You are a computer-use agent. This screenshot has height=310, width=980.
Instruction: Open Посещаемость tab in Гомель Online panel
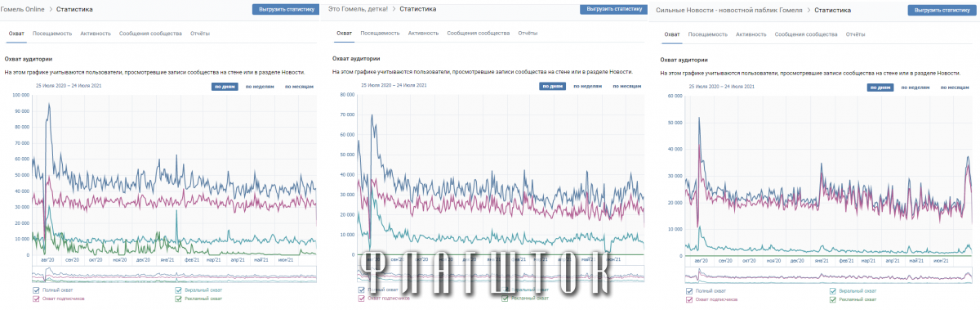click(x=52, y=34)
